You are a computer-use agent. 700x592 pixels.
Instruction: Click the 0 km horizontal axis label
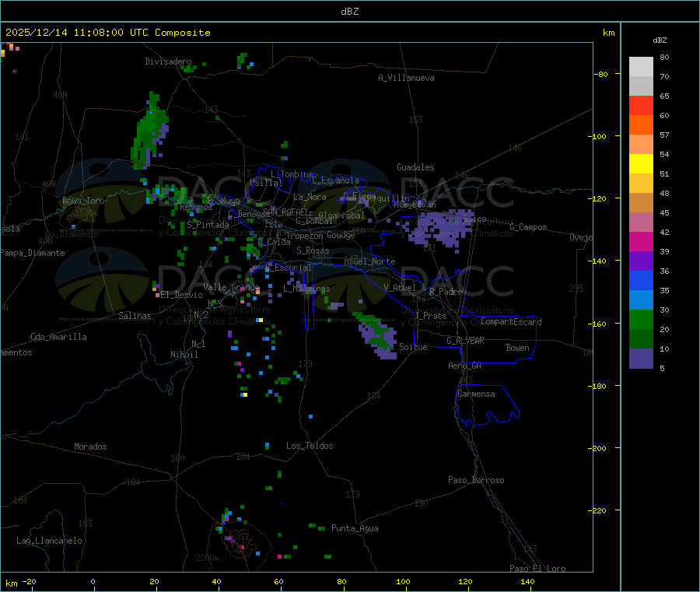(x=93, y=581)
